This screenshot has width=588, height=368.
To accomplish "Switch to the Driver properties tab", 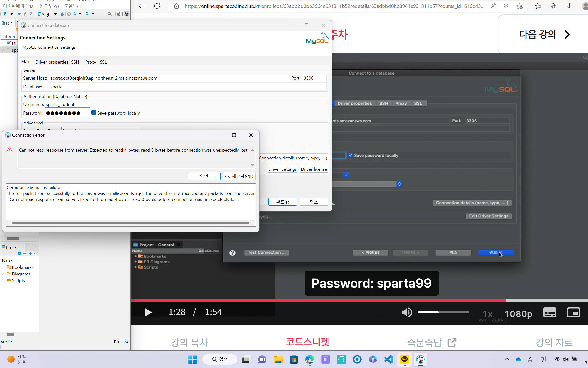I will [x=52, y=62].
